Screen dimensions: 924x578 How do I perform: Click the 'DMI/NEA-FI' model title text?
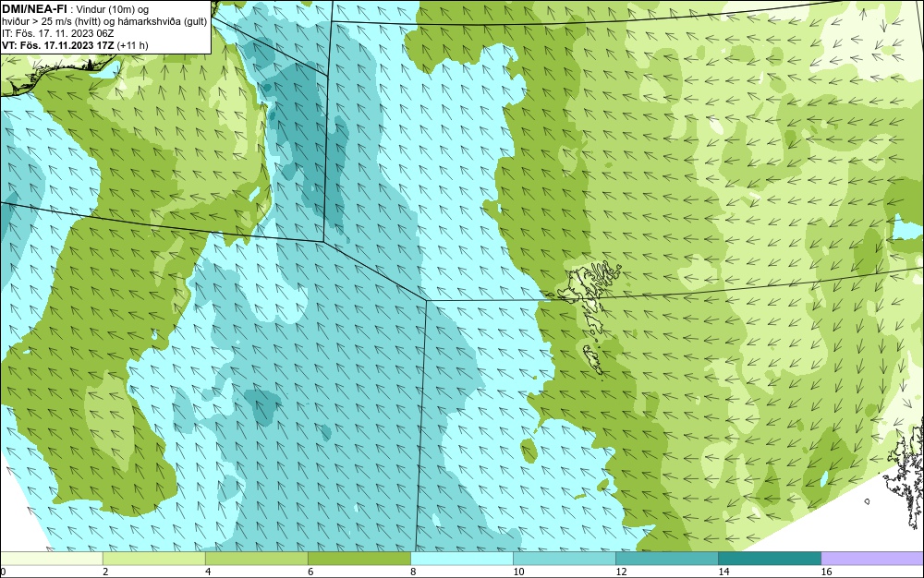tap(33, 9)
